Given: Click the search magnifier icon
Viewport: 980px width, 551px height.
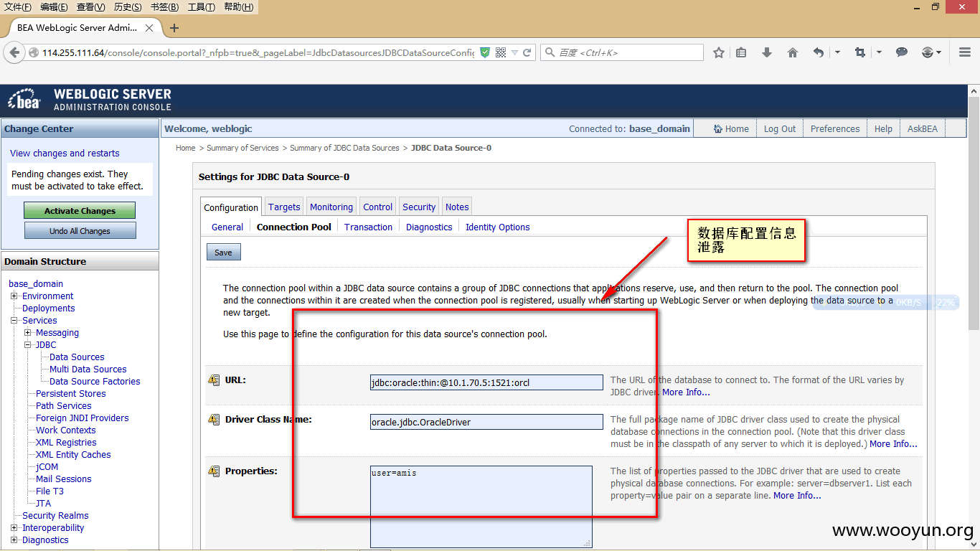Looking at the screenshot, I should click(550, 52).
